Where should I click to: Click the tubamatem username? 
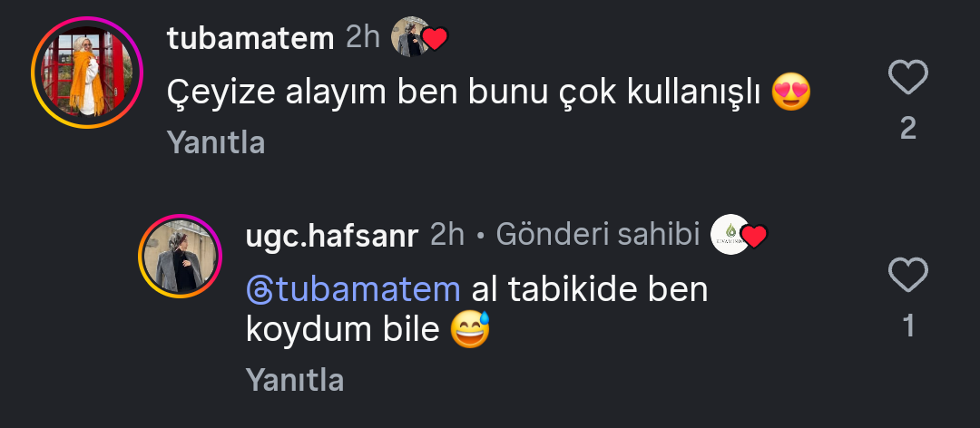tap(251, 38)
